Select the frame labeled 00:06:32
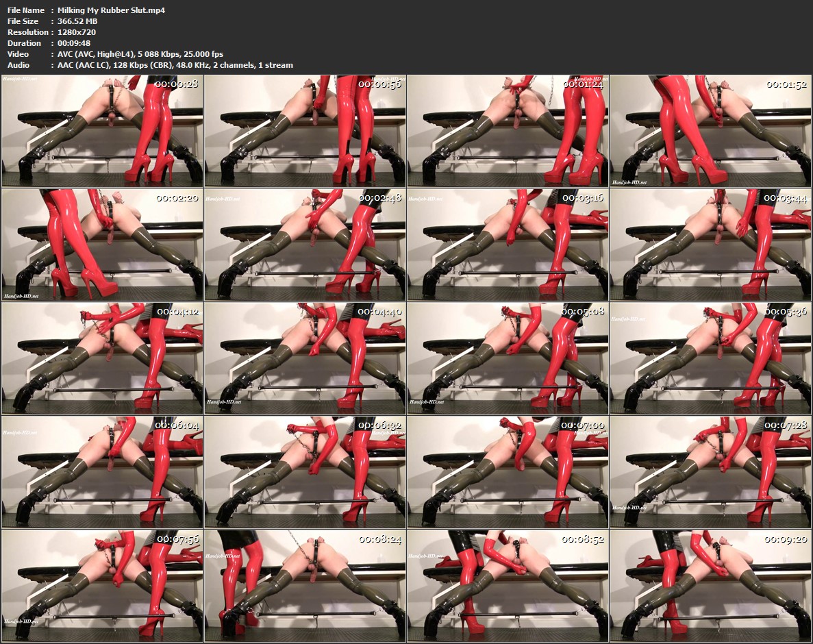This screenshot has height=644, width=813. (x=305, y=471)
